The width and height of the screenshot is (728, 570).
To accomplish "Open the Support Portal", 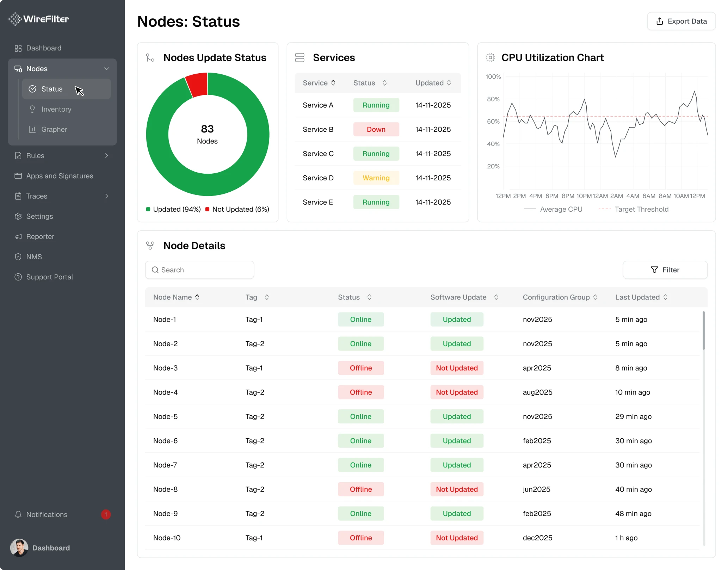I will [x=50, y=277].
